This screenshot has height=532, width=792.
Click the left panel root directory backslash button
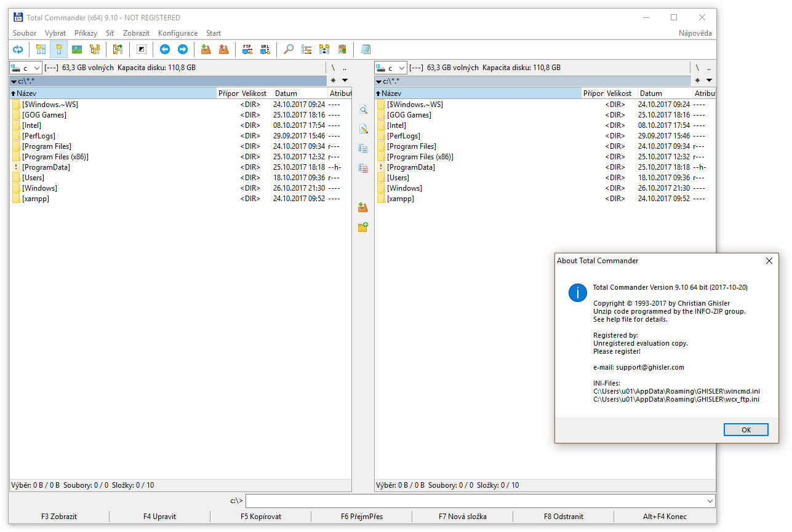pos(333,68)
